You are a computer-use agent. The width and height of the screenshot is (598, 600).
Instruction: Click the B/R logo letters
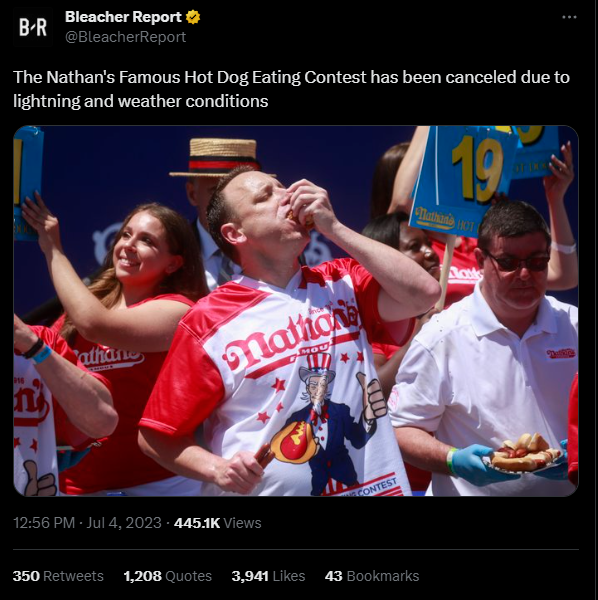pos(33,27)
